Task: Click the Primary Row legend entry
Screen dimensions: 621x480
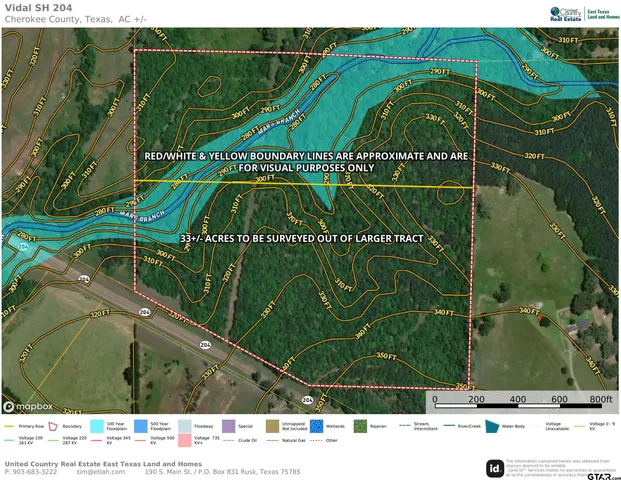Action: click(24, 427)
